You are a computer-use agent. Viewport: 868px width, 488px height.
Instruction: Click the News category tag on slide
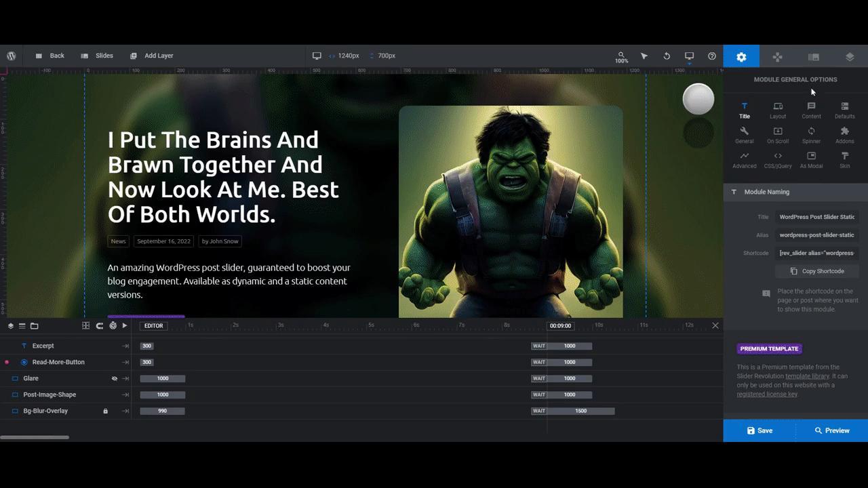[118, 241]
